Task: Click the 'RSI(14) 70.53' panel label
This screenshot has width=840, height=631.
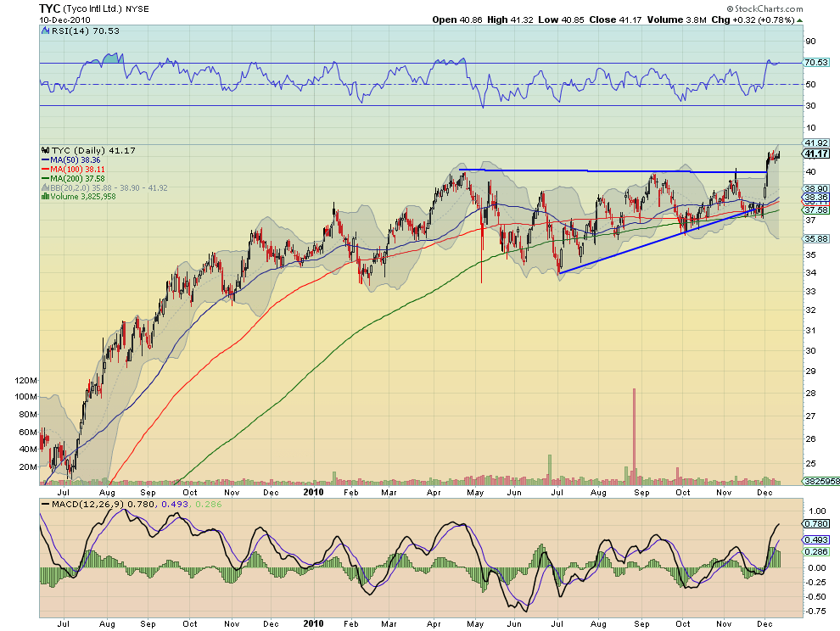Action: pos(85,31)
